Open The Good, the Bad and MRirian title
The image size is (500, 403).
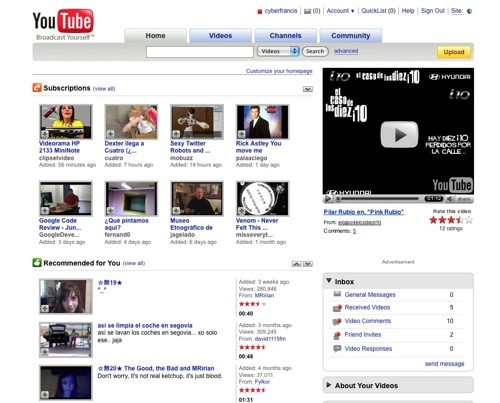(x=156, y=368)
